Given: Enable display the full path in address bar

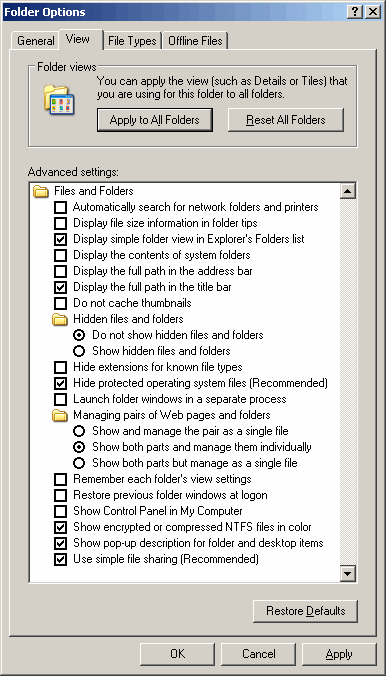Looking at the screenshot, I should pos(60,271).
